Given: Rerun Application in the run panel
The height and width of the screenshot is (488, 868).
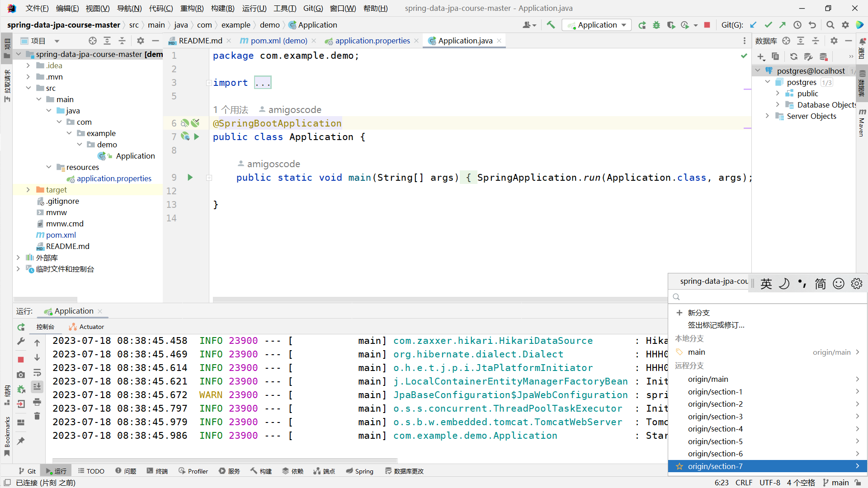Looking at the screenshot, I should 21,327.
